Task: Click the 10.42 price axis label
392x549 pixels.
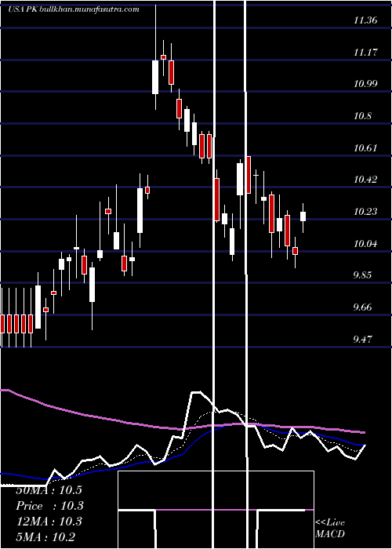Action: (x=365, y=180)
